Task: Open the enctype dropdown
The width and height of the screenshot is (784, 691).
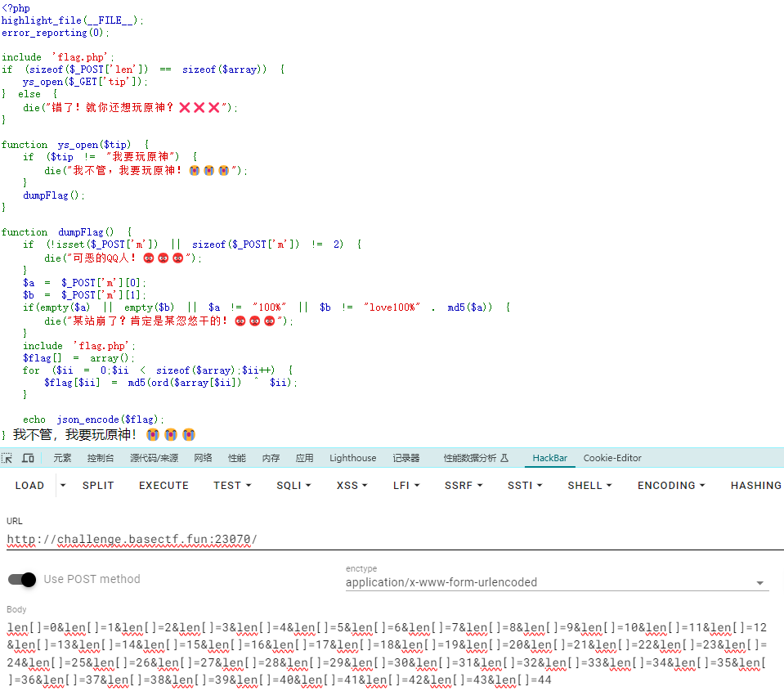Action: point(556,582)
